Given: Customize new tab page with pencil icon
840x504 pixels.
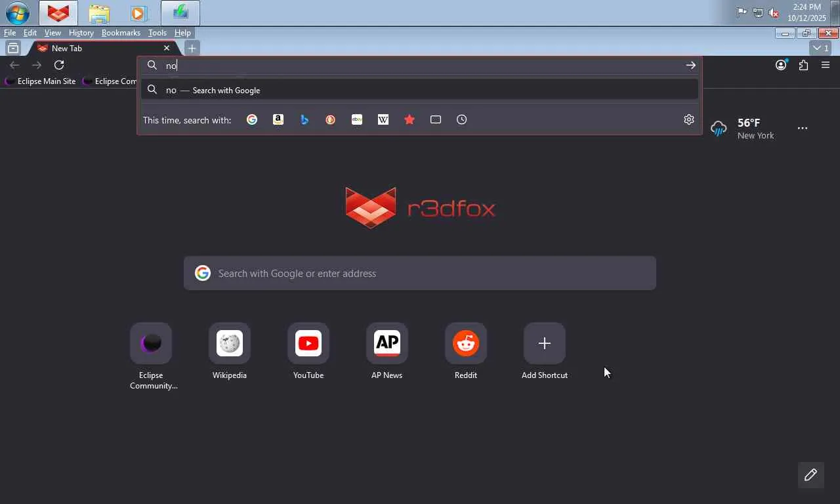Looking at the screenshot, I should [810, 474].
